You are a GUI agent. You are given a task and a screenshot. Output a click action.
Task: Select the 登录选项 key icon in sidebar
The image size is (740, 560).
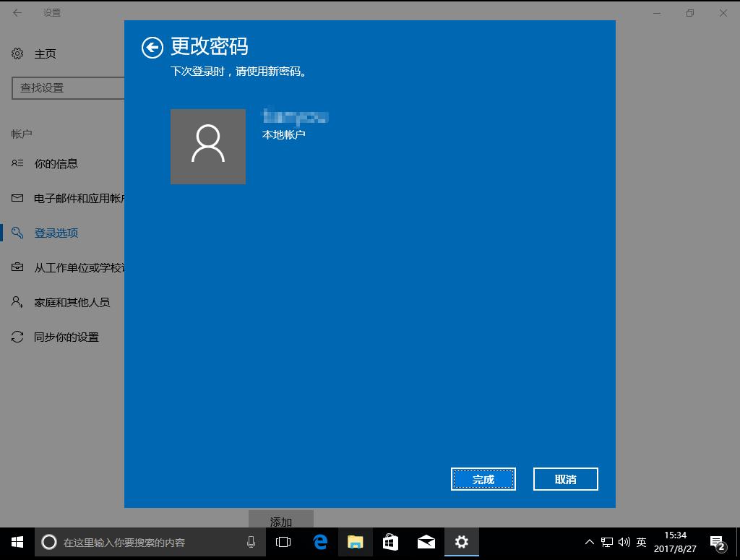pyautogui.click(x=18, y=233)
